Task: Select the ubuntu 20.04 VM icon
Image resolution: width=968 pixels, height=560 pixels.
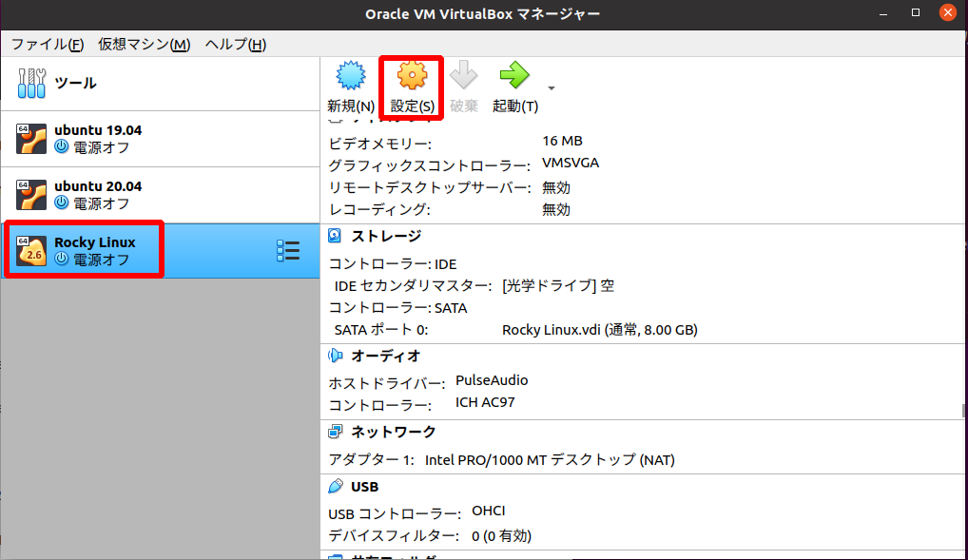Action: coord(30,195)
